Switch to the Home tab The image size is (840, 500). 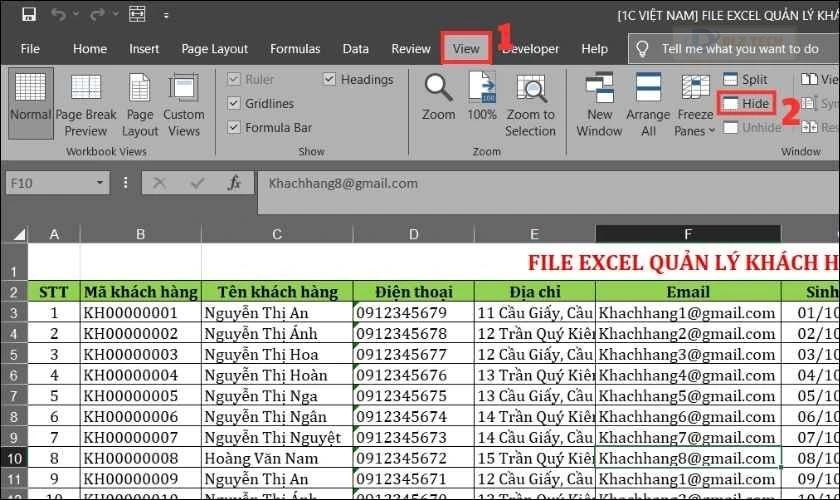pyautogui.click(x=89, y=49)
